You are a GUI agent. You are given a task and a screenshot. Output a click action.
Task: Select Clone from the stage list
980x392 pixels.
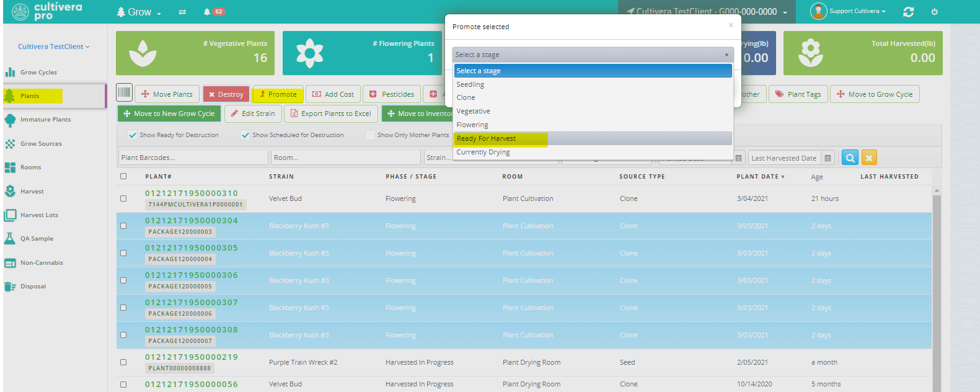pos(593,97)
